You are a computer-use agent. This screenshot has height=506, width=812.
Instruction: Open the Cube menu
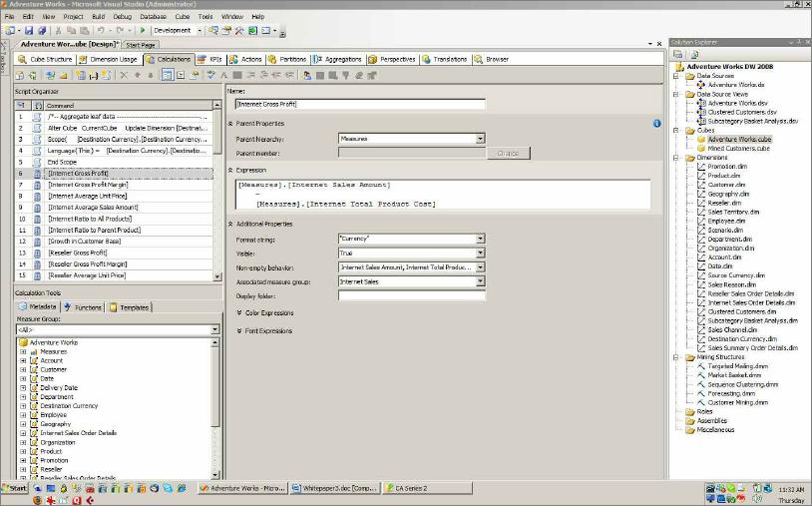point(183,17)
